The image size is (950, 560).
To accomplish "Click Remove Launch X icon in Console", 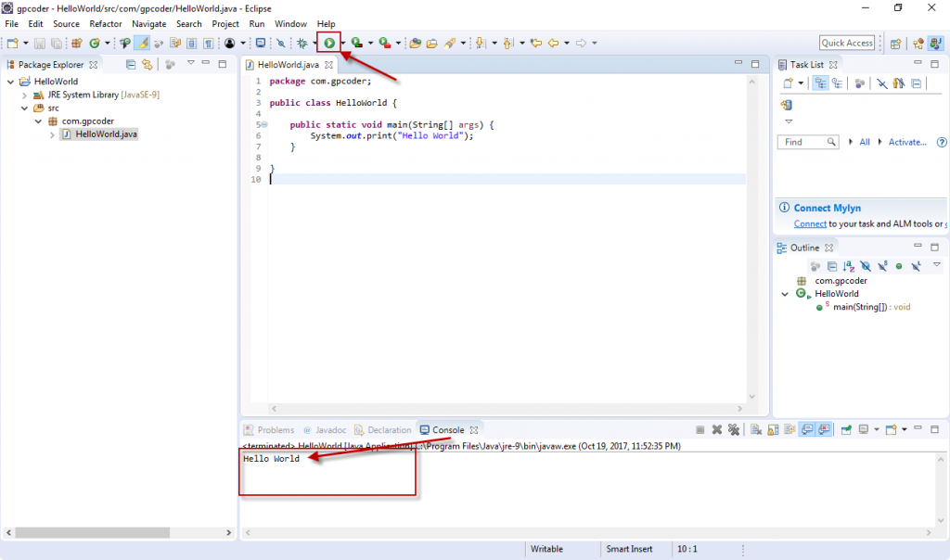I will [717, 430].
